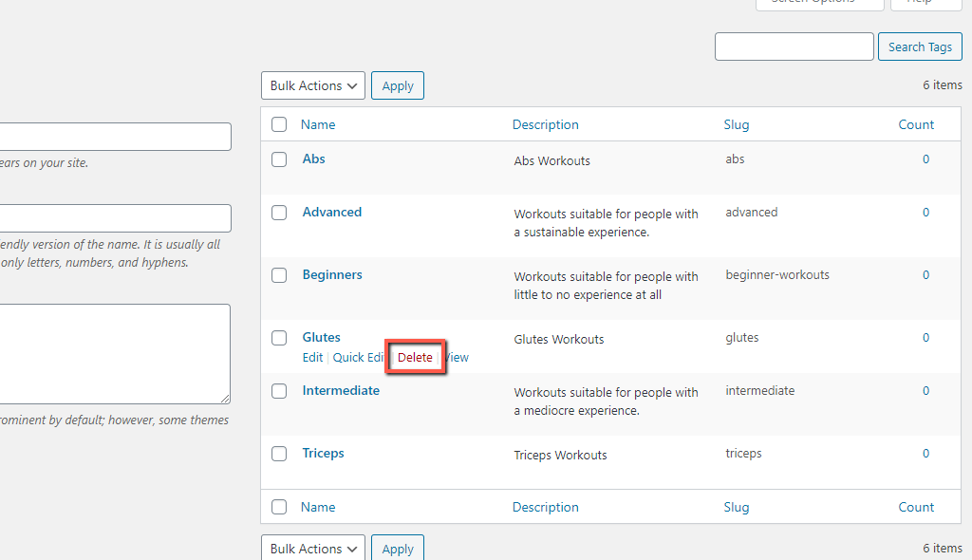The height and width of the screenshot is (560, 972).
Task: Click Quick Edit under Glutes
Action: [358, 357]
